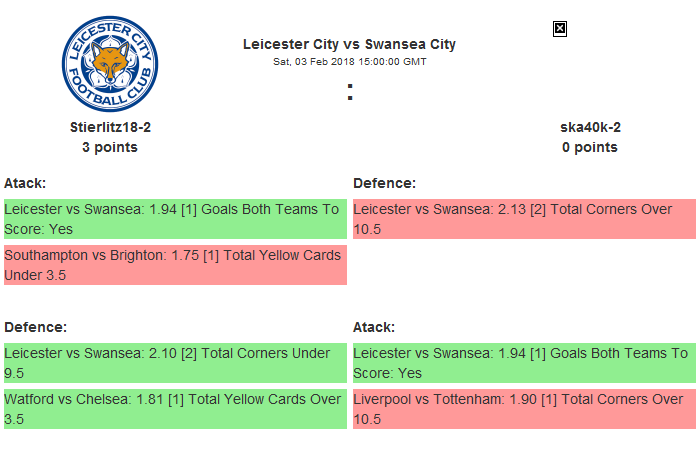Click Defence heading above Total Corners Under 9.5
700x460 pixels.
click(35, 327)
